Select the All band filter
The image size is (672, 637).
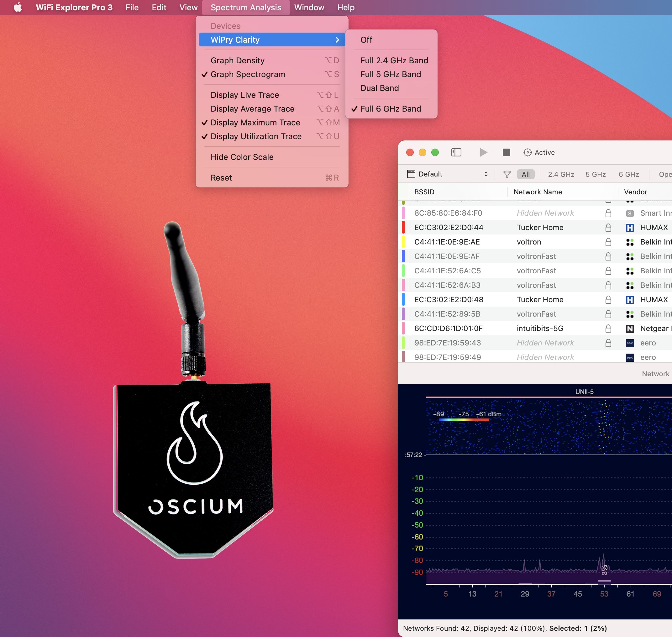click(x=526, y=175)
